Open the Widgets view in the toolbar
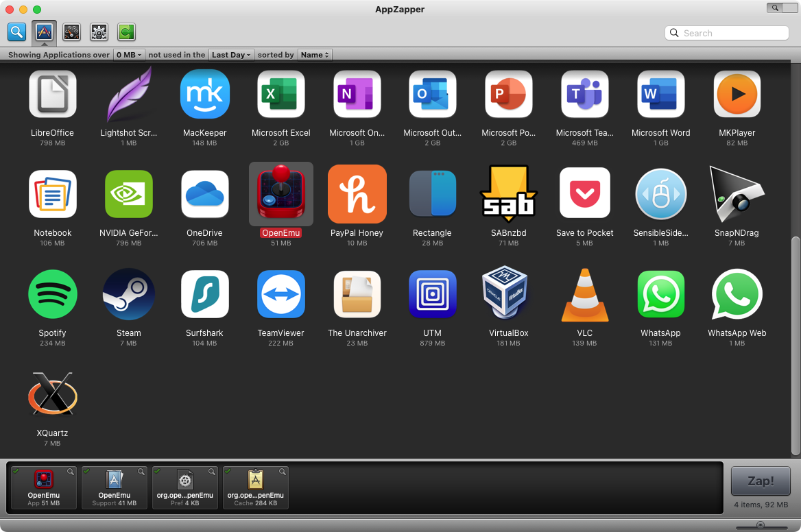 pyautogui.click(x=71, y=32)
